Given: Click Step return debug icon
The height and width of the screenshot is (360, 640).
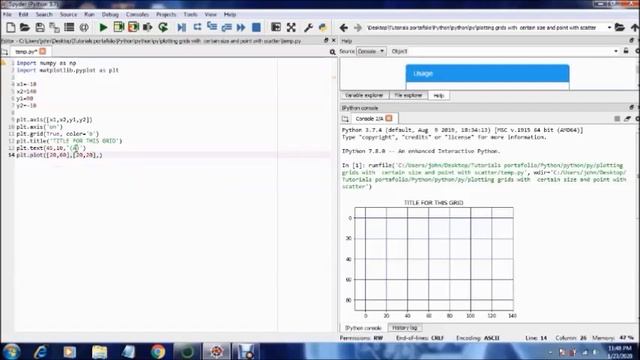Looking at the screenshot, I should (227, 27).
